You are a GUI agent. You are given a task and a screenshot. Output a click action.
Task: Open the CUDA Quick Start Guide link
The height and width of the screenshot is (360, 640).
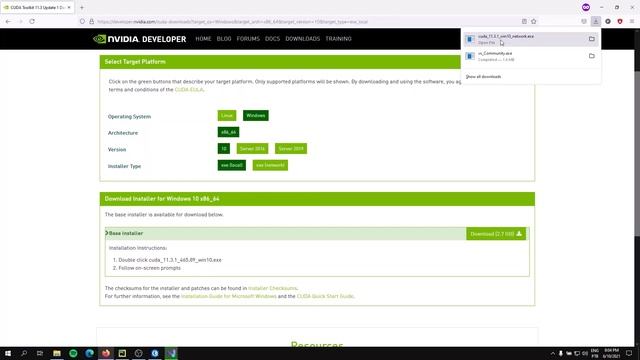pos(325,296)
